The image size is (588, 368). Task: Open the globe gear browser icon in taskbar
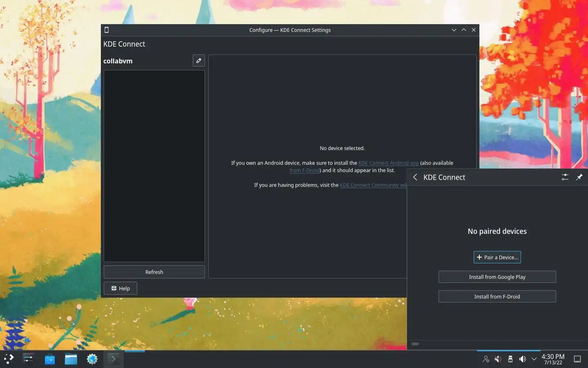click(92, 359)
